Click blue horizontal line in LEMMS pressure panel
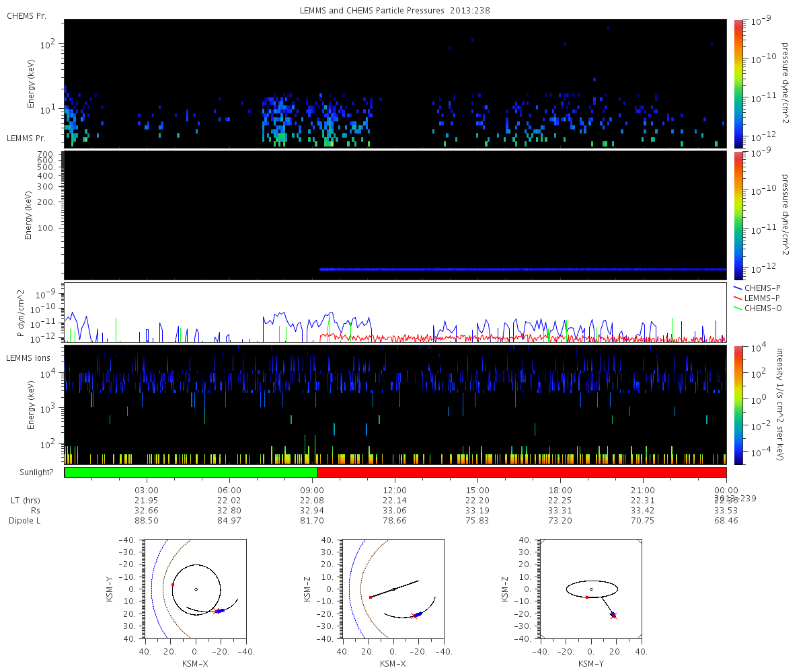 tap(522, 269)
